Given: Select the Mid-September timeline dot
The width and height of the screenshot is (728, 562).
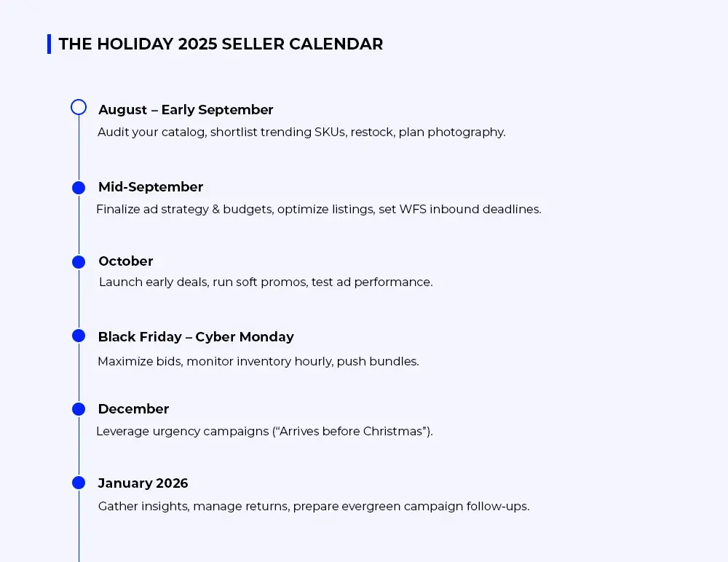Looking at the screenshot, I should [79, 188].
